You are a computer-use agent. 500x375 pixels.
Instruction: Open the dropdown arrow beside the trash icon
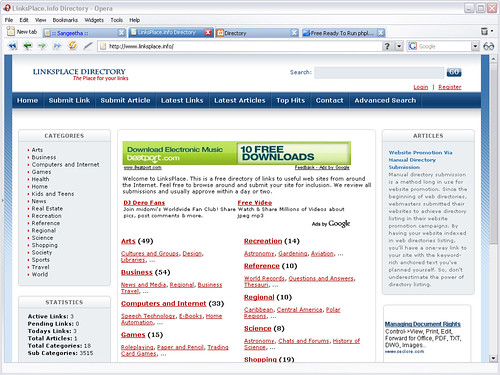pyautogui.click(x=492, y=31)
